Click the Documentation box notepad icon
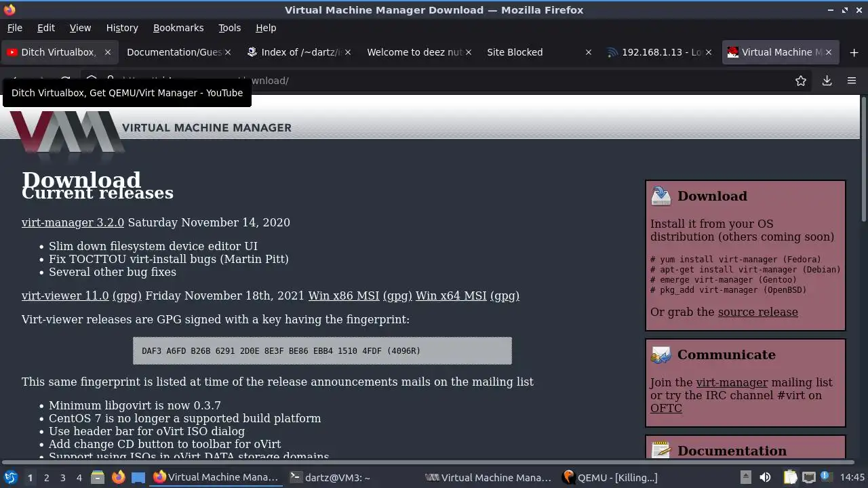The height and width of the screenshot is (488, 868). 660,450
